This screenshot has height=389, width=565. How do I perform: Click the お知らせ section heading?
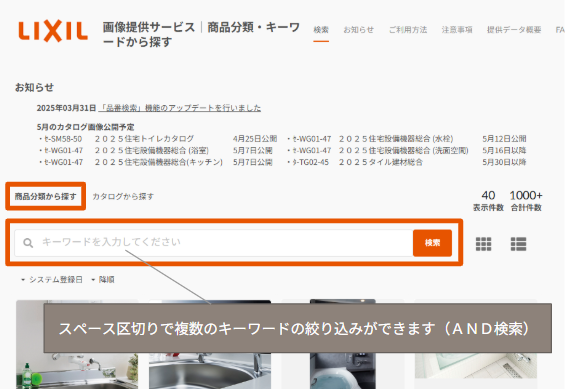click(x=34, y=87)
